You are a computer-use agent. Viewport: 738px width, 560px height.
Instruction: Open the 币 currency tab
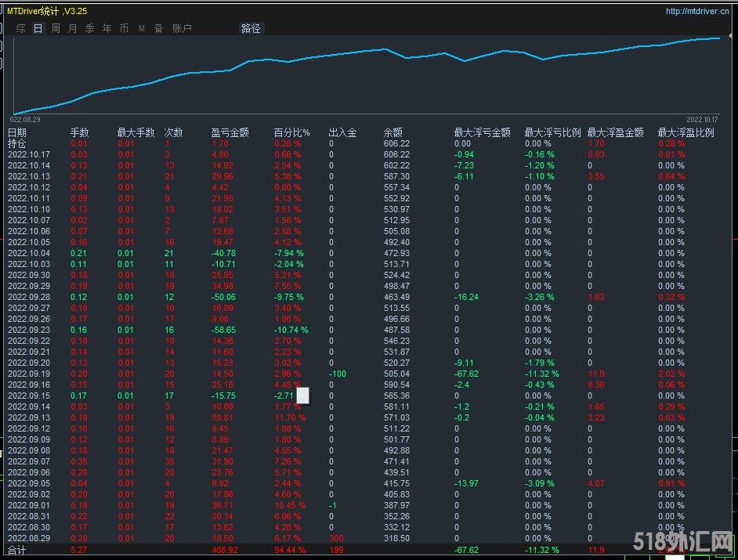tap(124, 28)
